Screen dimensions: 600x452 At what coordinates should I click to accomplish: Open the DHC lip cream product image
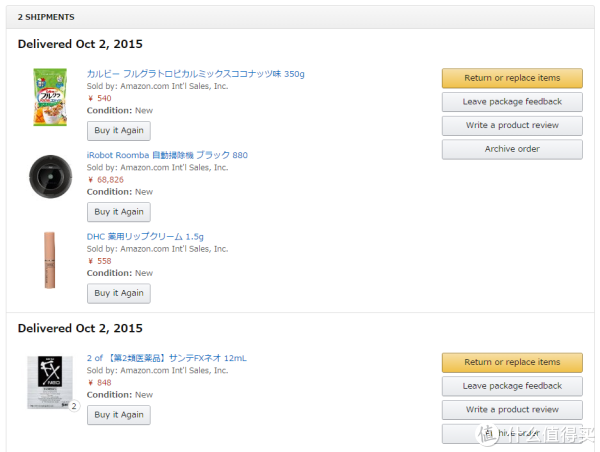pos(50,260)
